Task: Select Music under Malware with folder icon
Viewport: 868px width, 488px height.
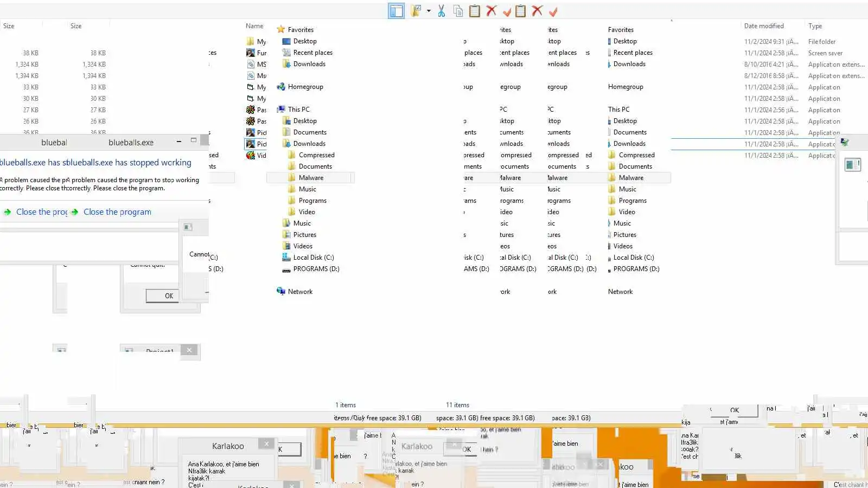Action: [307, 189]
